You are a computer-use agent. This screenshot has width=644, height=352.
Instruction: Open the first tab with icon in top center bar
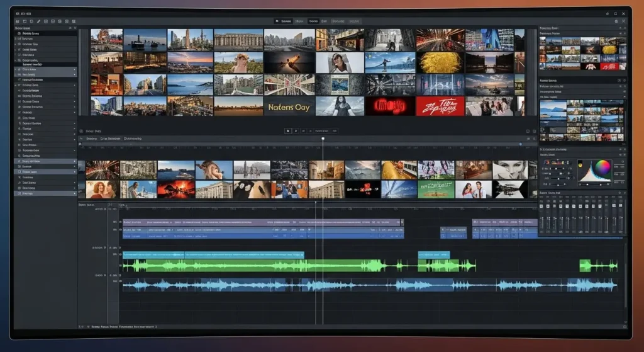[x=284, y=21]
